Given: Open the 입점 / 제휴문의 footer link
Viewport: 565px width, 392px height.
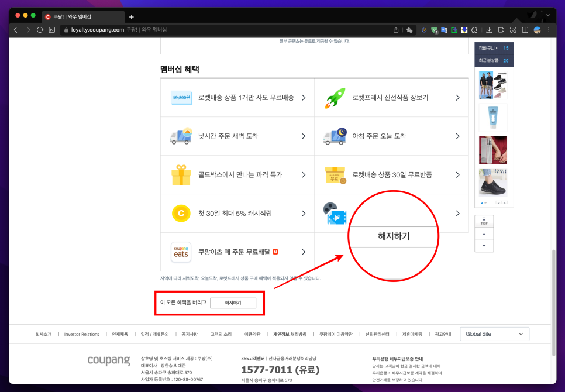Looking at the screenshot, I should pos(154,334).
